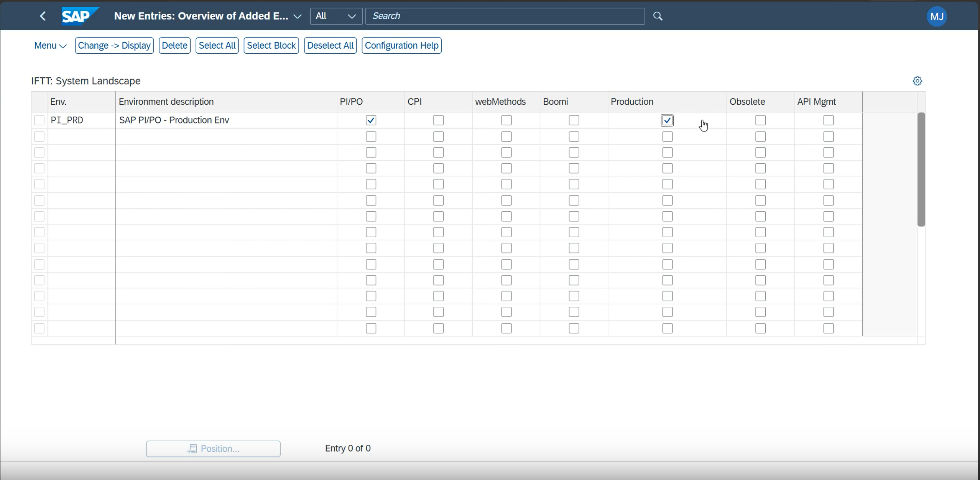The width and height of the screenshot is (980, 480).
Task: Click the Delete button
Action: click(174, 46)
